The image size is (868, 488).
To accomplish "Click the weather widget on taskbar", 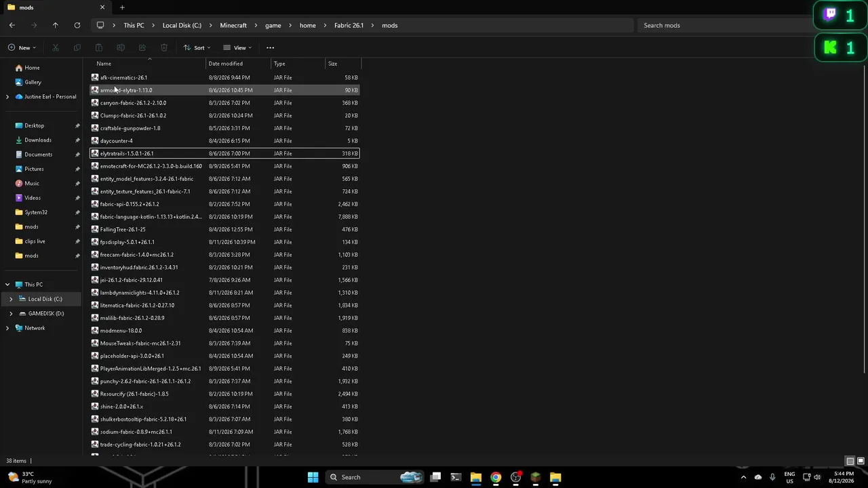I will pyautogui.click(x=31, y=477).
